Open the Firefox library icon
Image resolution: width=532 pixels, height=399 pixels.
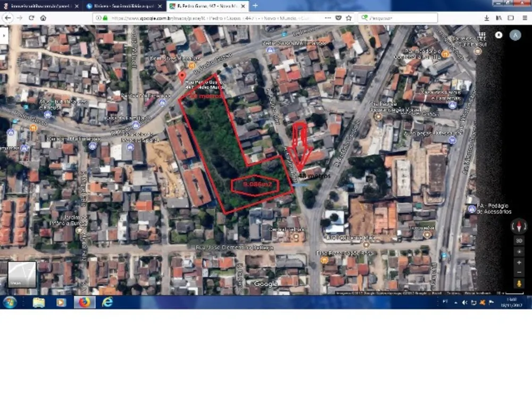(499, 18)
